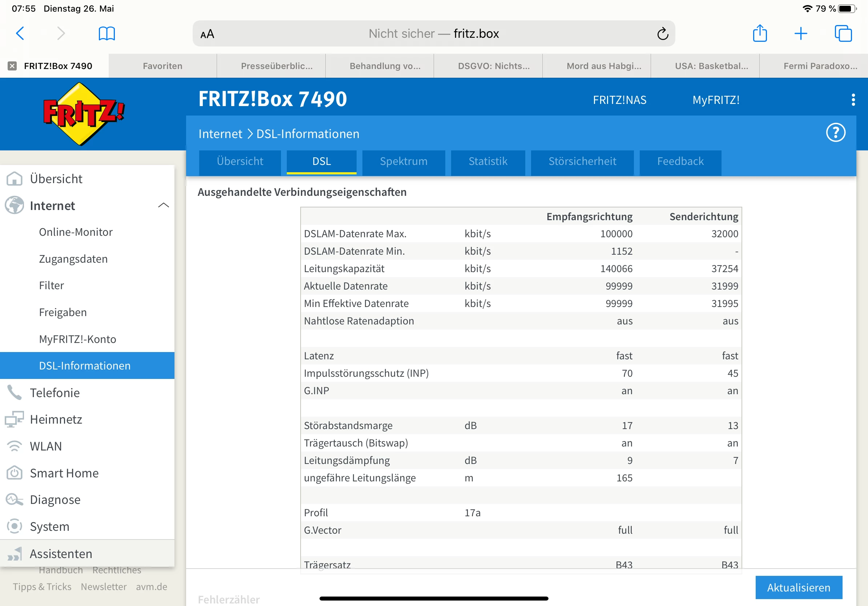The height and width of the screenshot is (606, 868).
Task: Open the AA reader view menu
Action: tap(207, 34)
